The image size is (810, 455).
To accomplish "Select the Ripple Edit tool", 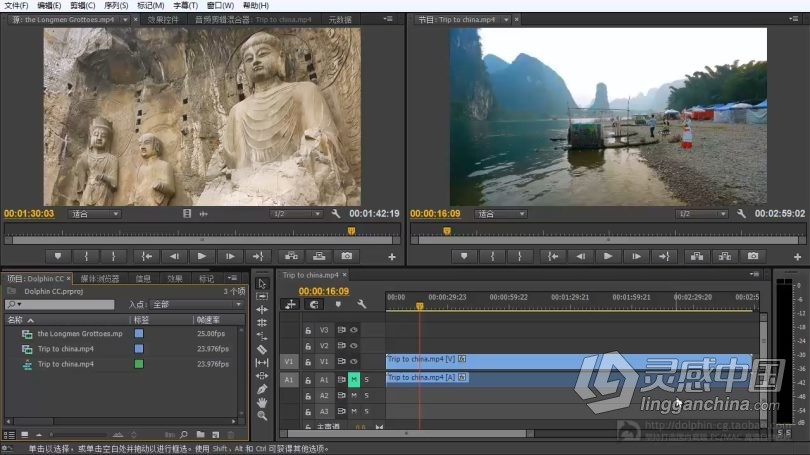I will point(262,310).
